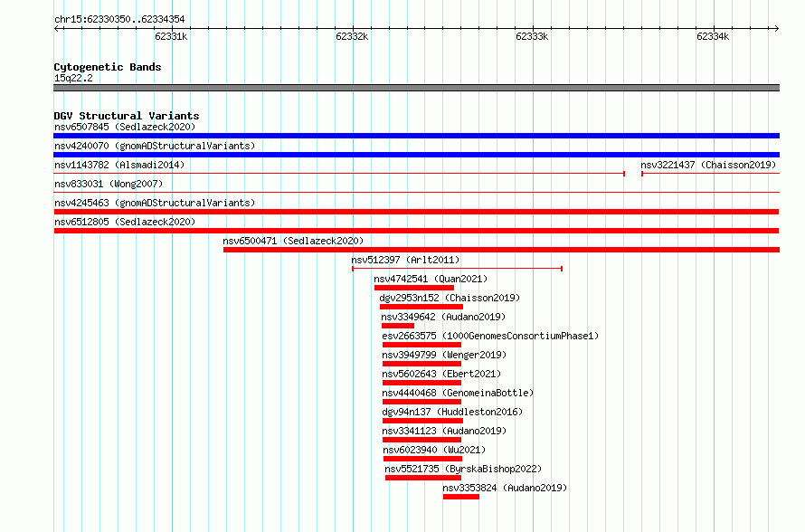
Task: Open nsv6512805 (Sedlazeck2020) variant
Action: click(x=125, y=222)
